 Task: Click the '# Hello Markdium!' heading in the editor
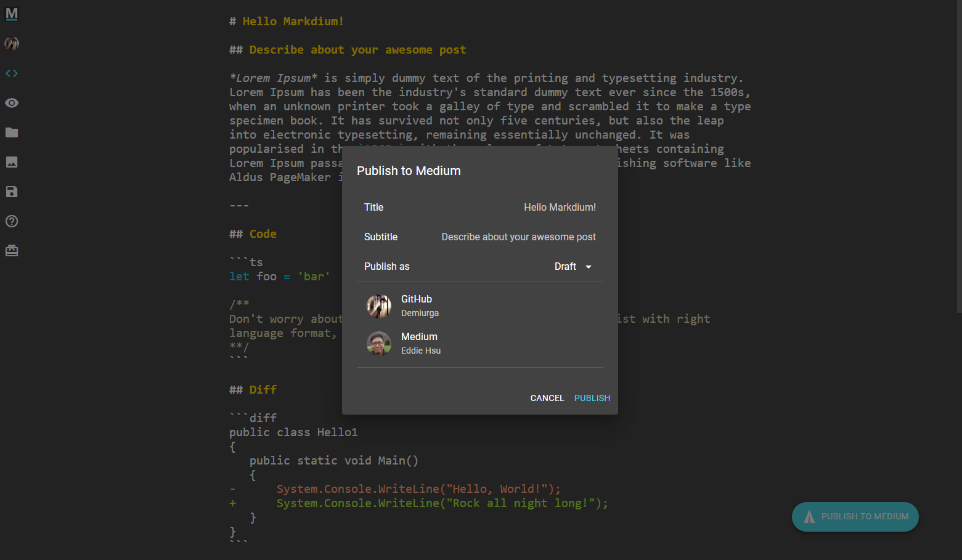click(287, 22)
